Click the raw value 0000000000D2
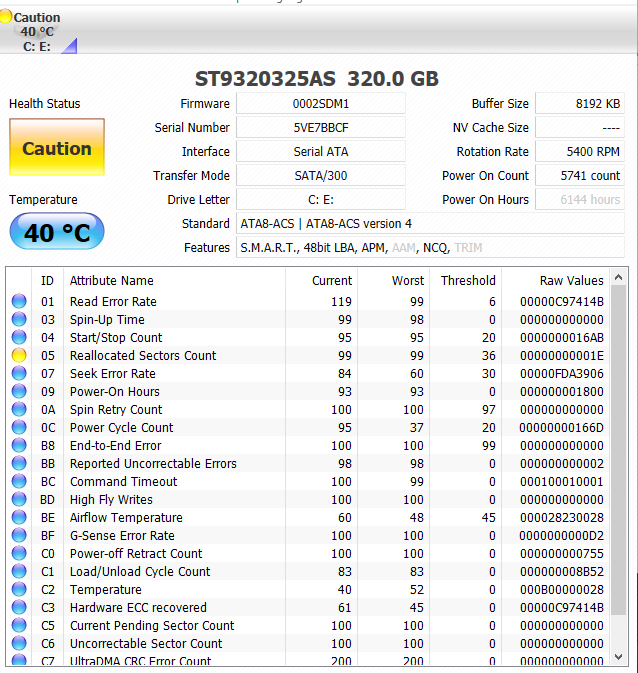 point(562,536)
